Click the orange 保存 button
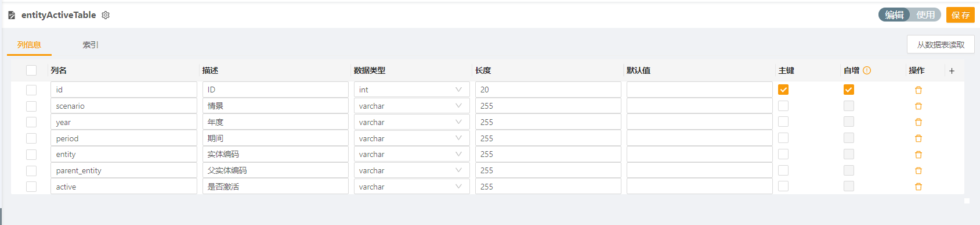Viewport: 980px width, 225px height. (960, 15)
